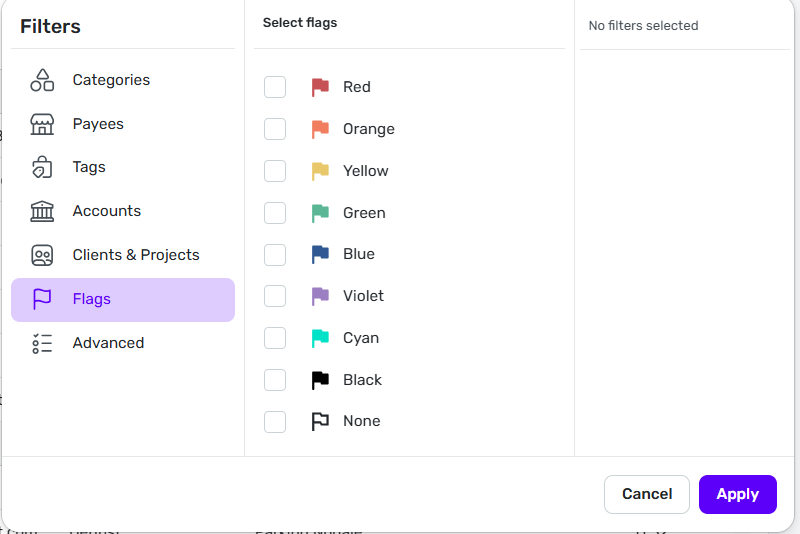Click the Tags bag icon

point(42,167)
